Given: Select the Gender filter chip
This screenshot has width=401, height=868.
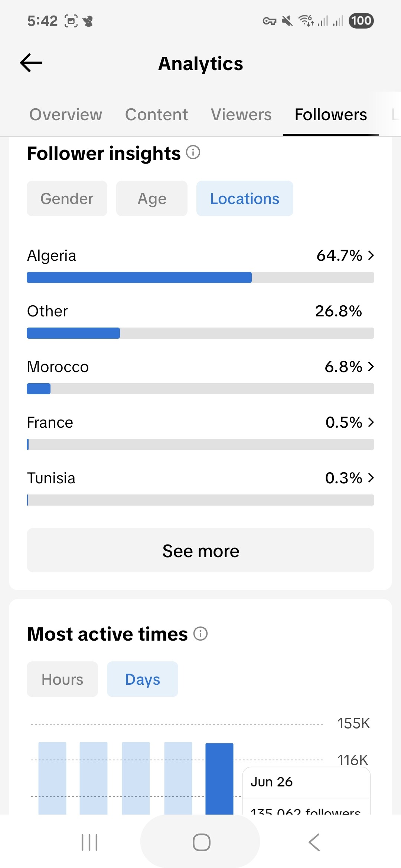Looking at the screenshot, I should (x=67, y=198).
